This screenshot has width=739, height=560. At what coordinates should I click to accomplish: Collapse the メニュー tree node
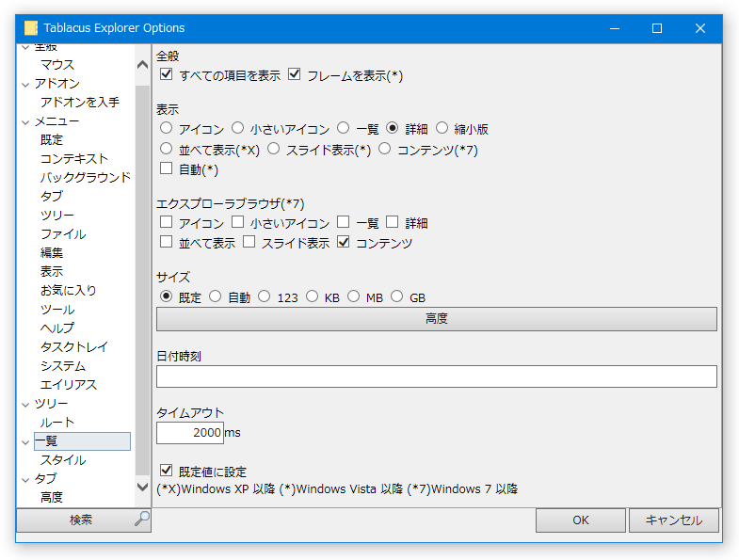point(26,122)
